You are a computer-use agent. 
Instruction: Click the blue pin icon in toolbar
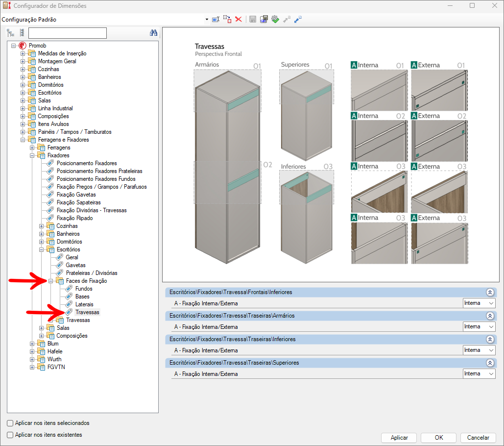298,19
